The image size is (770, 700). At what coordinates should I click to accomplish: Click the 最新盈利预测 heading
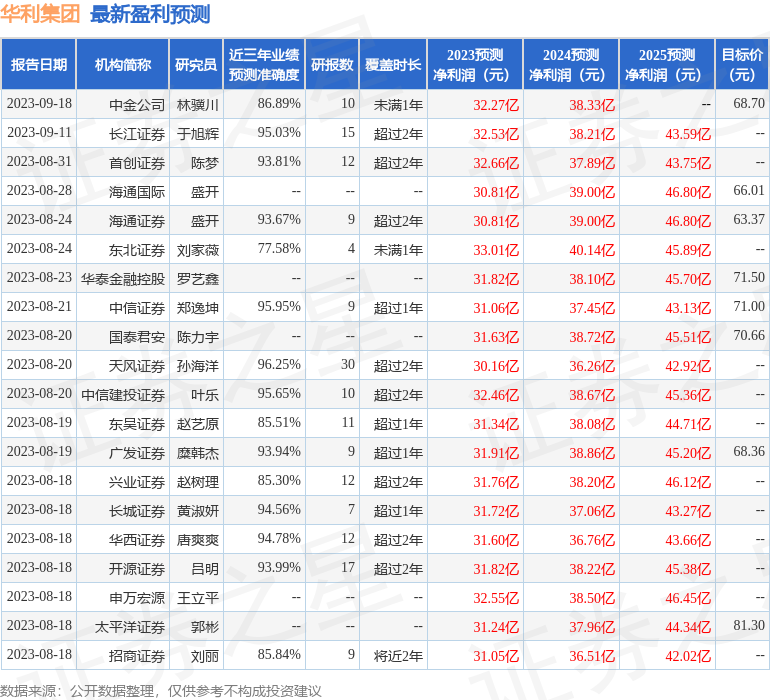pyautogui.click(x=150, y=14)
